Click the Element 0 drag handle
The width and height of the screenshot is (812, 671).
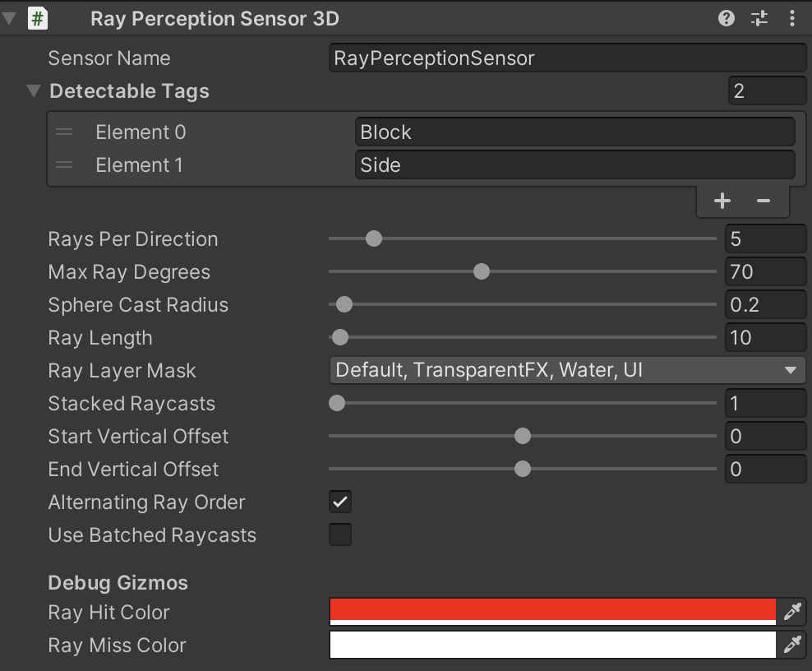(64, 132)
